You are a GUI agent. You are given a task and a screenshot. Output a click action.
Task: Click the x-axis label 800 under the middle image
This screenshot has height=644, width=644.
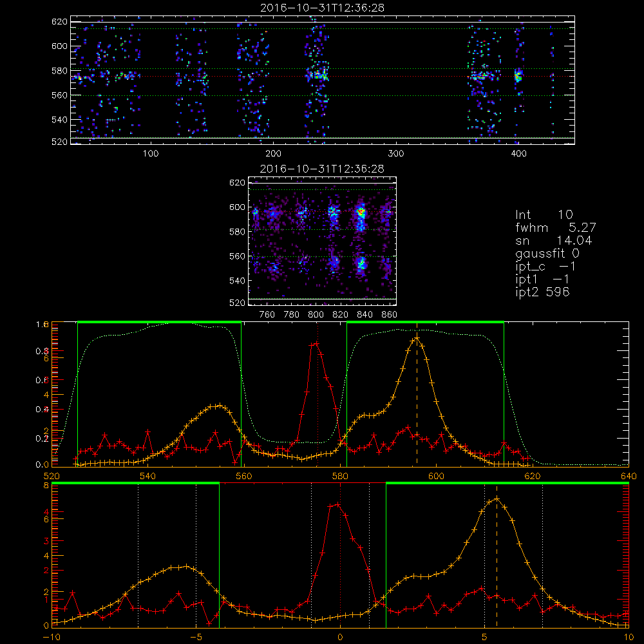pyautogui.click(x=316, y=315)
